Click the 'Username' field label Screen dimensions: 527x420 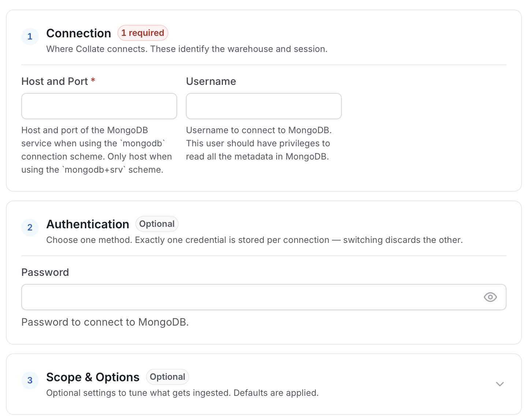[x=211, y=81]
